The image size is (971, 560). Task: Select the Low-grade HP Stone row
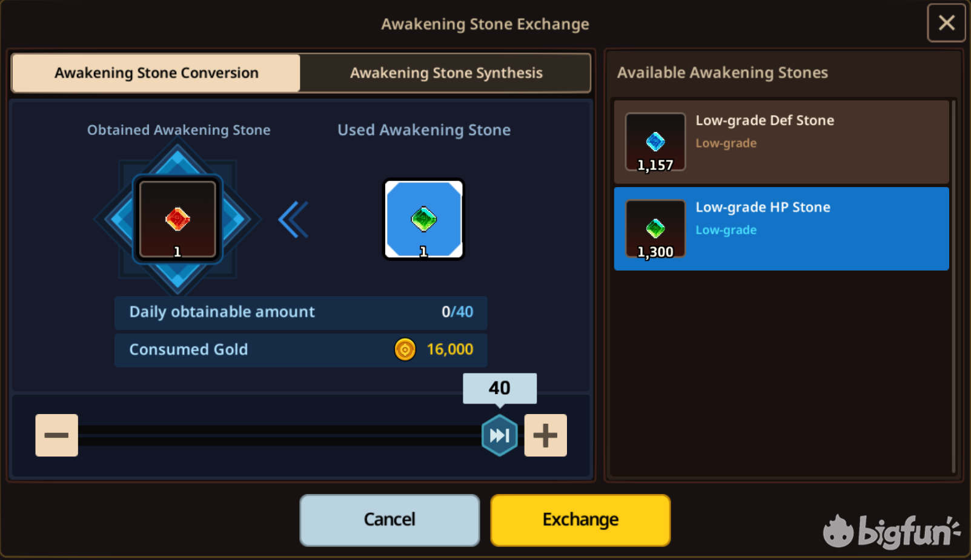tap(781, 229)
